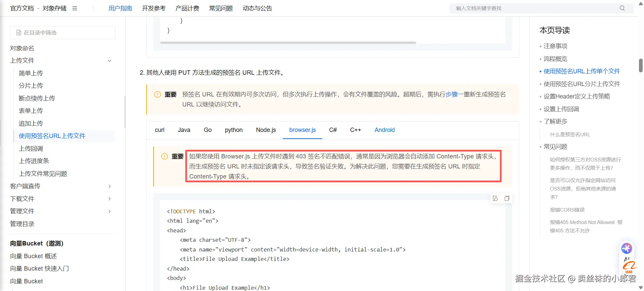Open 对象命名 in the sidebar
This screenshot has height=291, width=644.
coord(22,48)
